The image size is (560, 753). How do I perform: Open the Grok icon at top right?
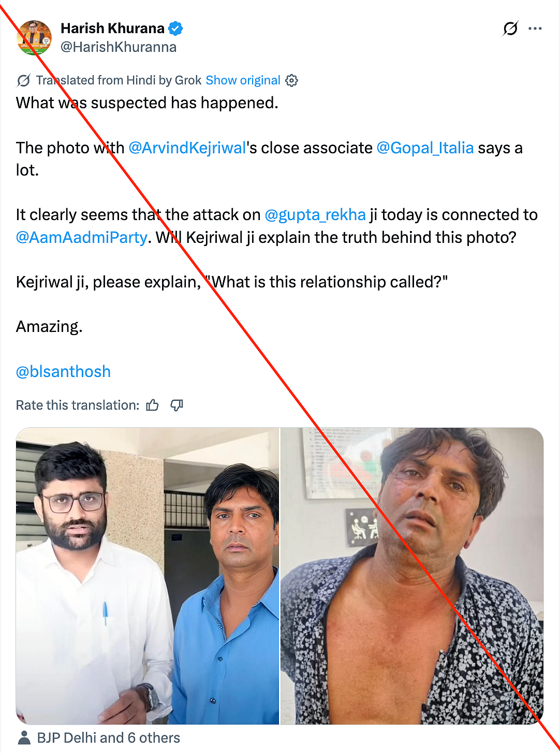pyautogui.click(x=510, y=28)
